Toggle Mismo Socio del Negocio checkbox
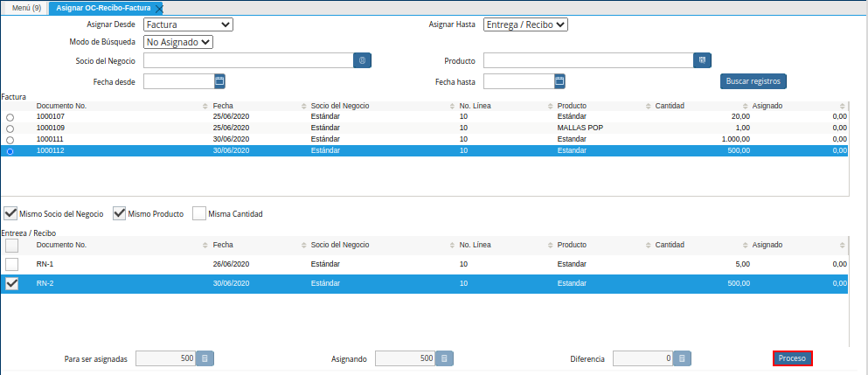Viewport: 868px width, 375px height. [11, 213]
